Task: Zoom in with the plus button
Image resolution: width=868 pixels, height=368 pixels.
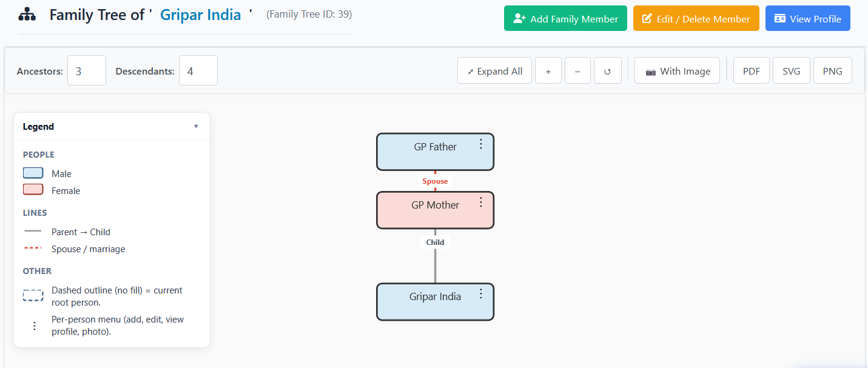Action: click(548, 71)
